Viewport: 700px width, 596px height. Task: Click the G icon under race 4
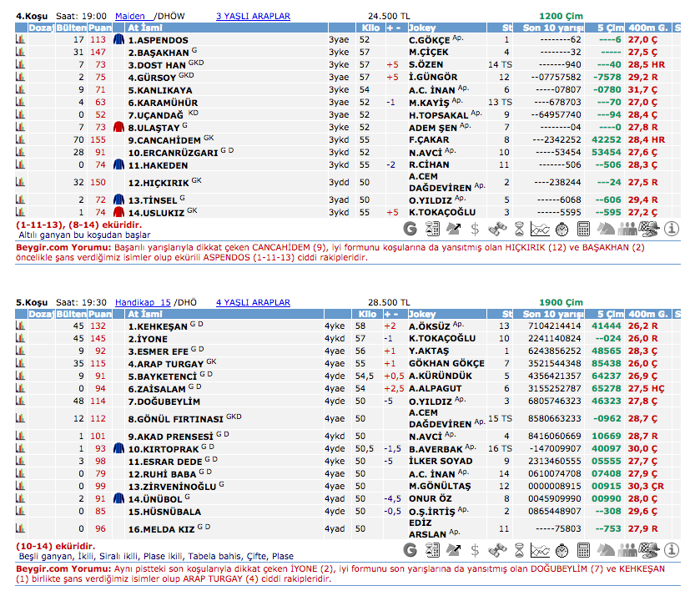pos(410,229)
